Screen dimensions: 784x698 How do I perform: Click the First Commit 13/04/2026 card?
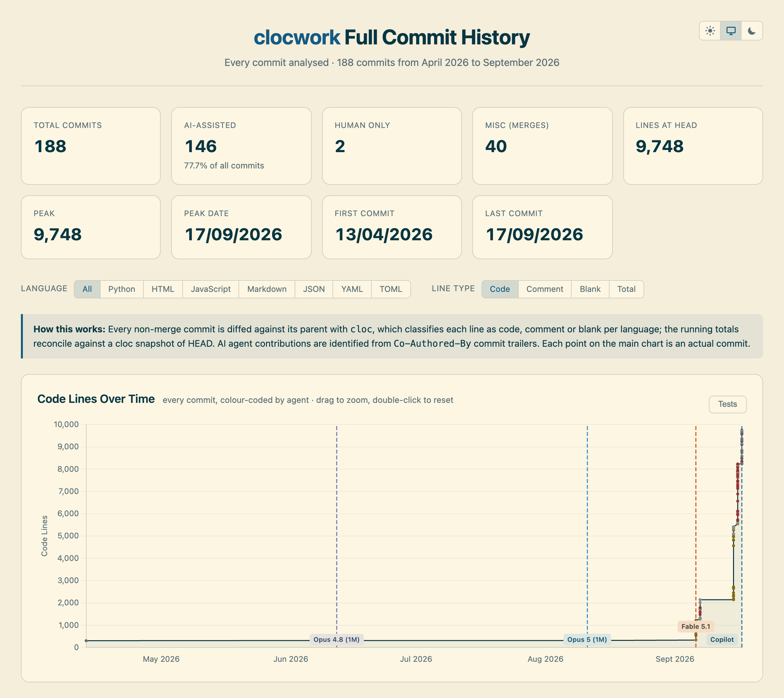coord(392,227)
